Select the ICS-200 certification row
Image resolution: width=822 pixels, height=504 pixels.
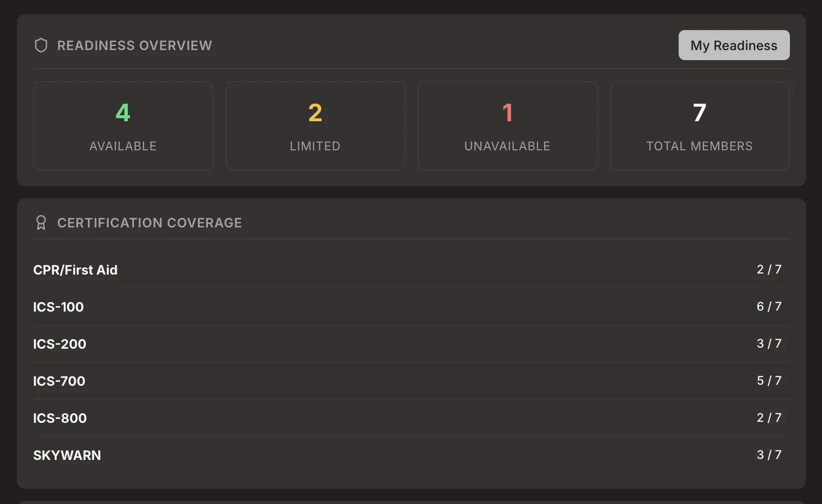[412, 344]
